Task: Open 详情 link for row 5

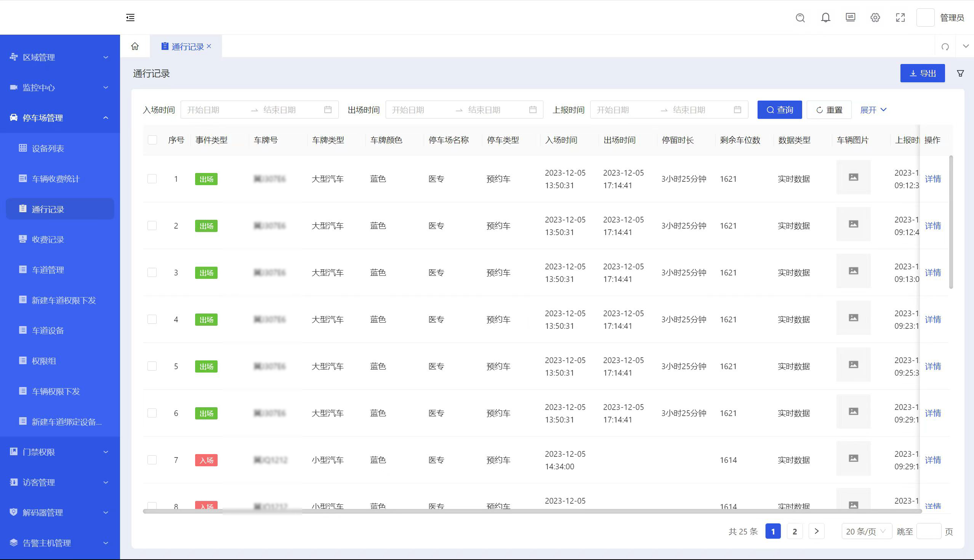Action: pyautogui.click(x=933, y=366)
